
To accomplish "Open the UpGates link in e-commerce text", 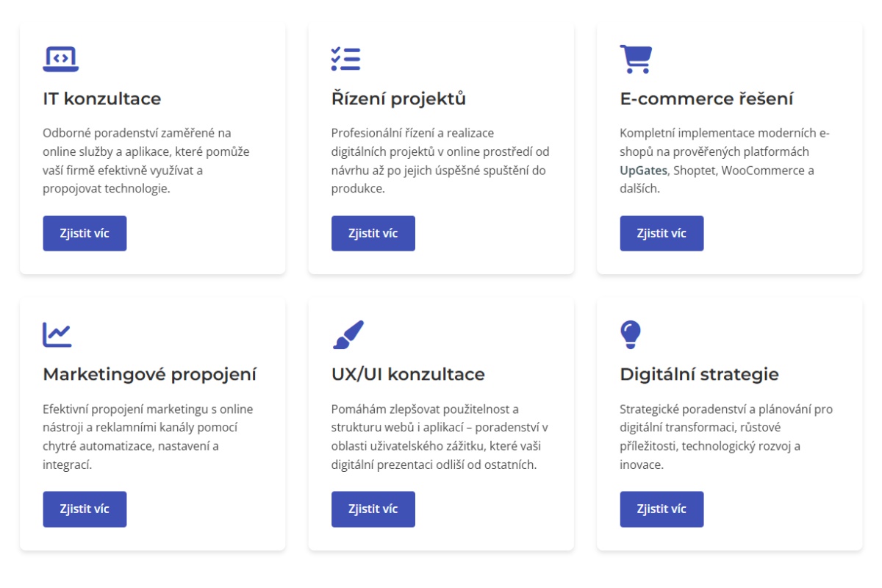I will pyautogui.click(x=643, y=171).
